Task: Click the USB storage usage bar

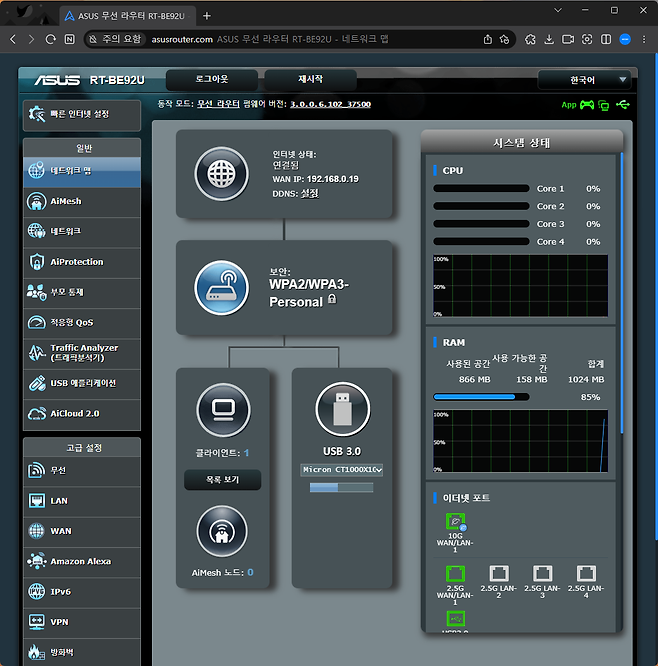Action: pos(342,488)
